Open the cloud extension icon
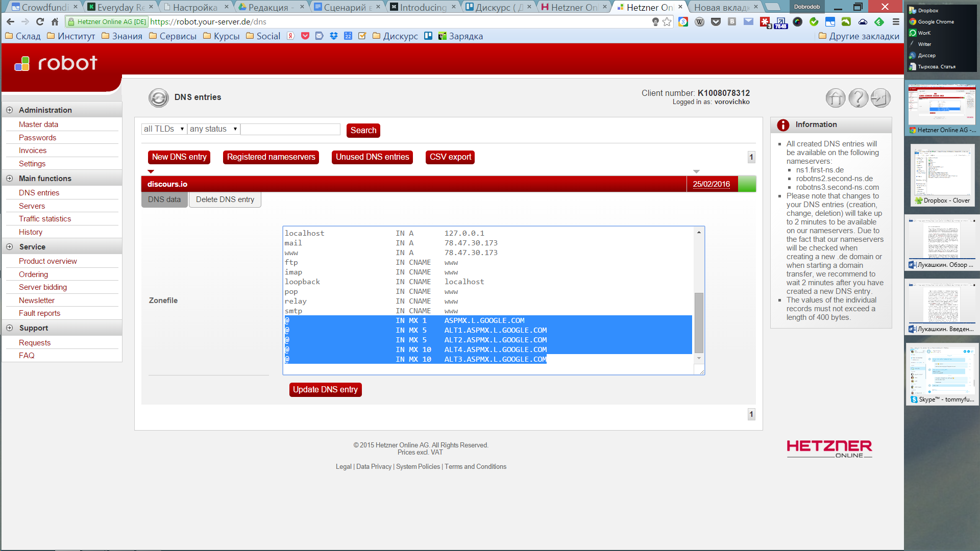The width and height of the screenshot is (980, 551). click(863, 22)
